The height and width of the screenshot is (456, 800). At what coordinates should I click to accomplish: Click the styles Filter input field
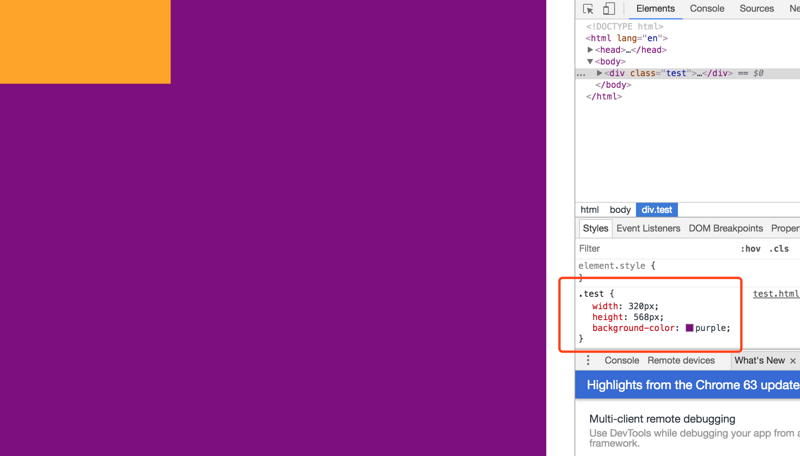(x=650, y=249)
